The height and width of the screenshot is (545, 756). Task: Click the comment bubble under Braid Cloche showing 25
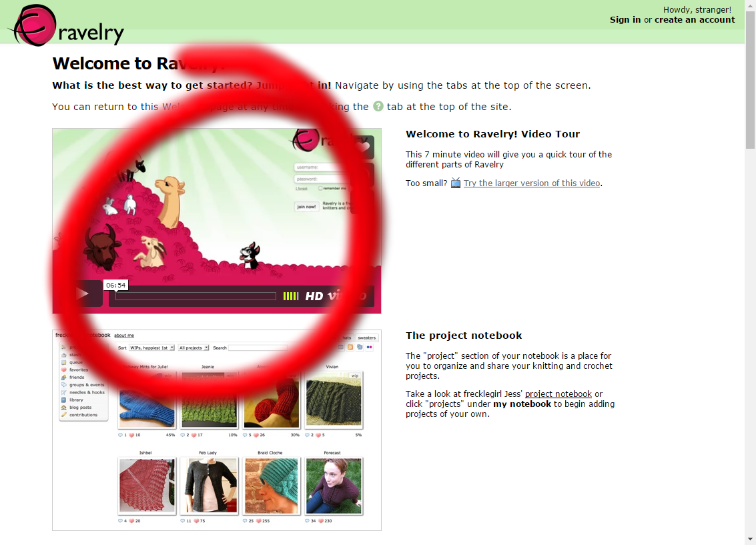tap(245, 521)
